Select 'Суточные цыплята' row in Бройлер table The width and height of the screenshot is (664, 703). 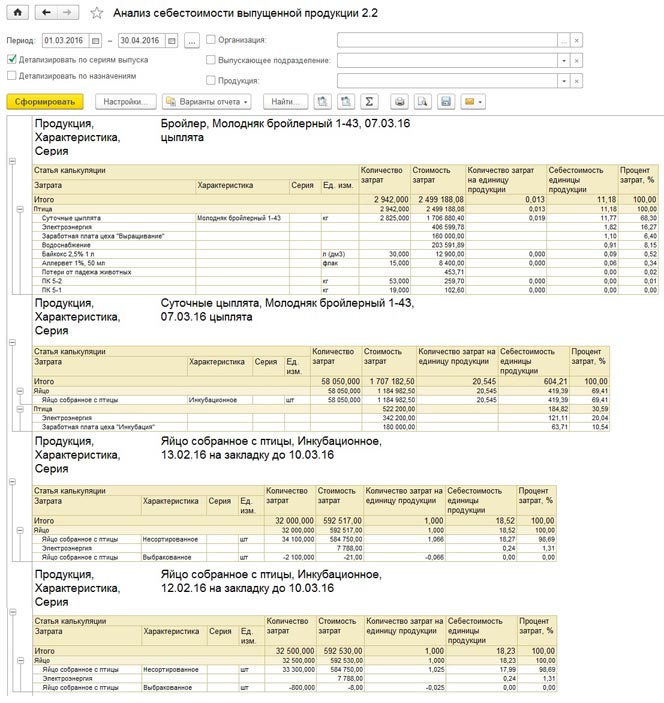(x=345, y=218)
